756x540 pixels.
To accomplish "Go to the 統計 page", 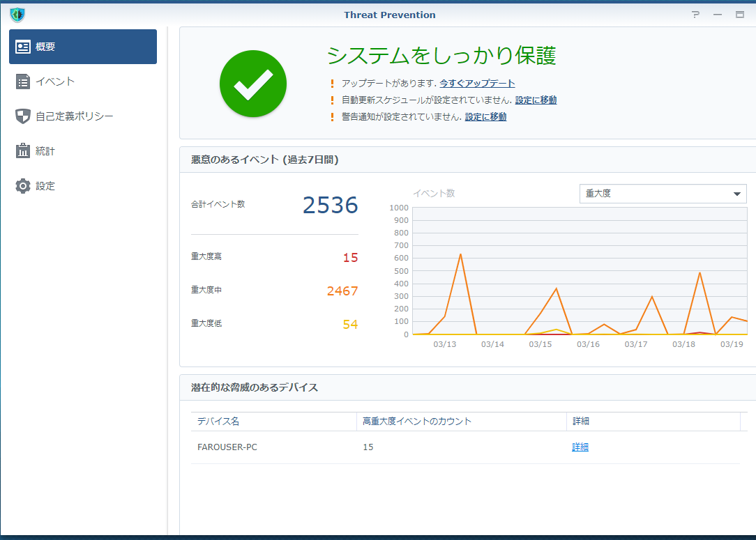I will [45, 151].
